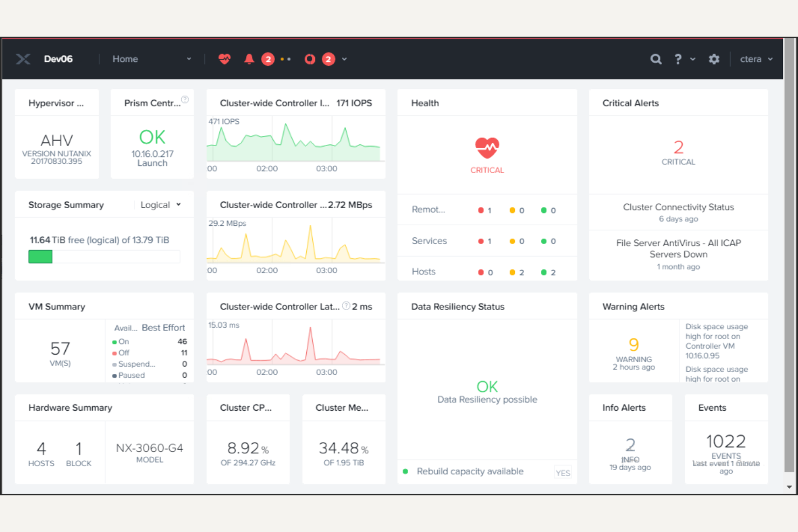
Task: Click the critical alerts badge showing 2
Action: (268, 59)
